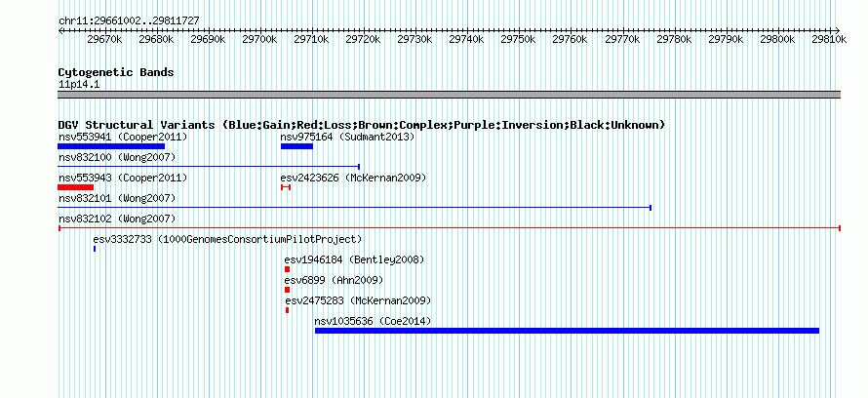Click the 29720k ruler tick label
This screenshot has width=868, height=398.
363,39
